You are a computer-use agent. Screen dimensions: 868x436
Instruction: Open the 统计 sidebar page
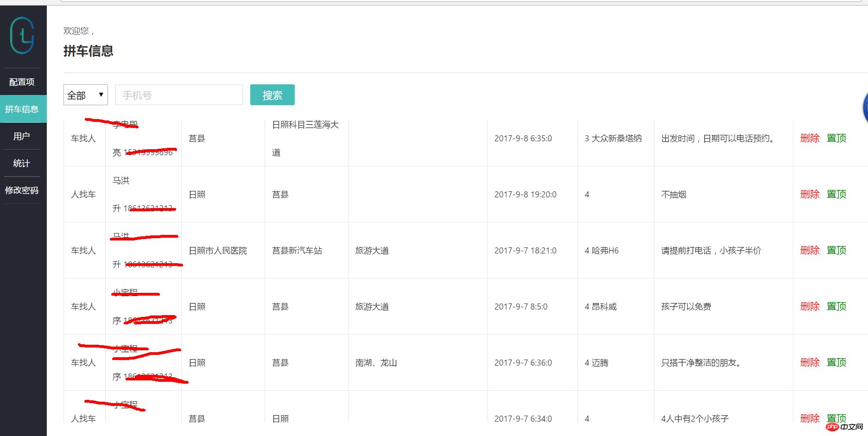22,163
